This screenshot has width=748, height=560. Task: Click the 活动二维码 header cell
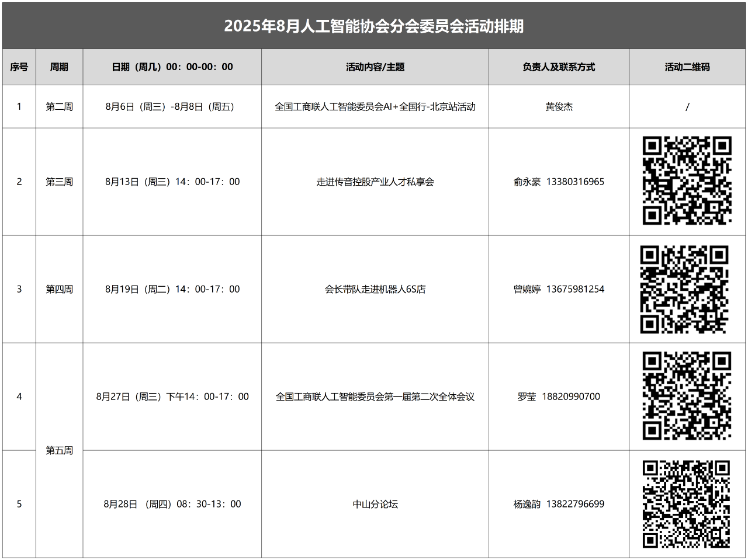[x=687, y=67]
